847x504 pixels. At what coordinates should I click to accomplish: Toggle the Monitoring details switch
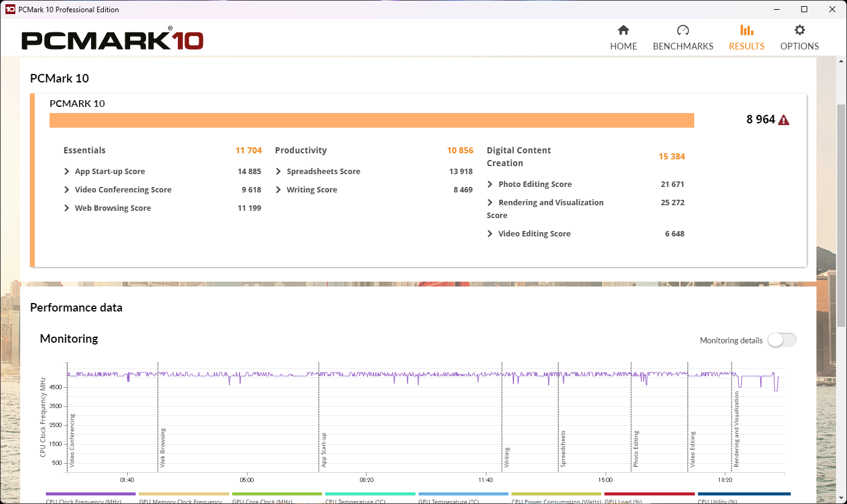click(x=782, y=340)
